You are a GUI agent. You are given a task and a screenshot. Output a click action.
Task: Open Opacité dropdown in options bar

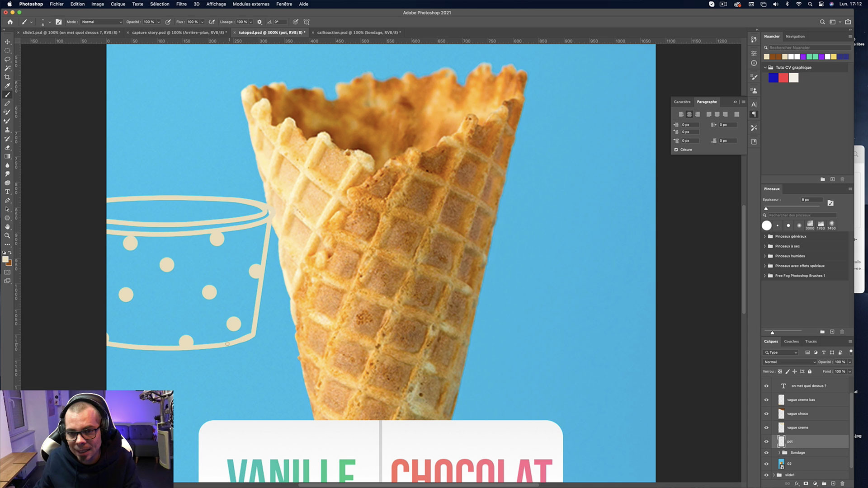pos(159,22)
